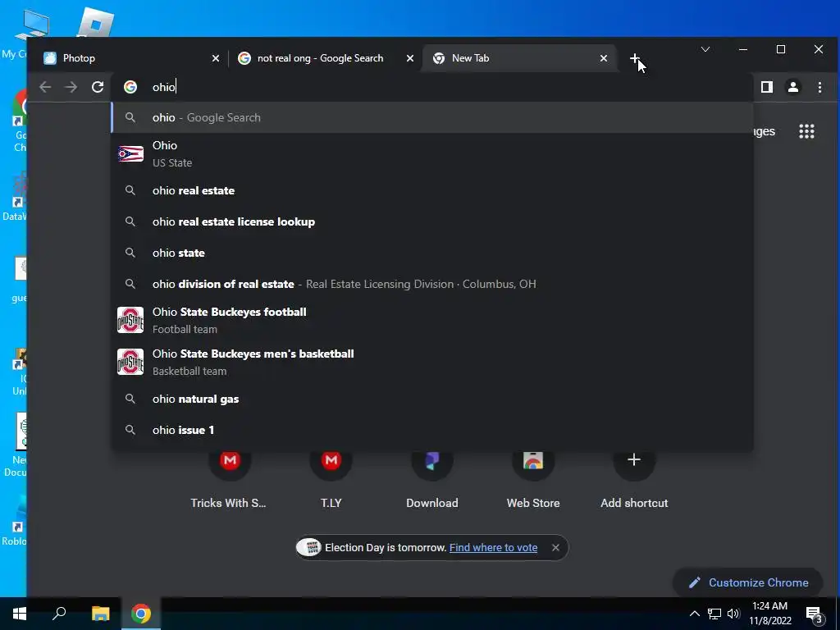The image size is (840, 630).
Task: Open Customize Chrome
Action: [x=748, y=582]
